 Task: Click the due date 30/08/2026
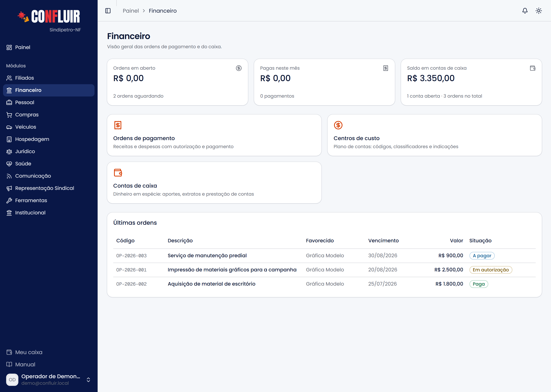[x=383, y=256]
